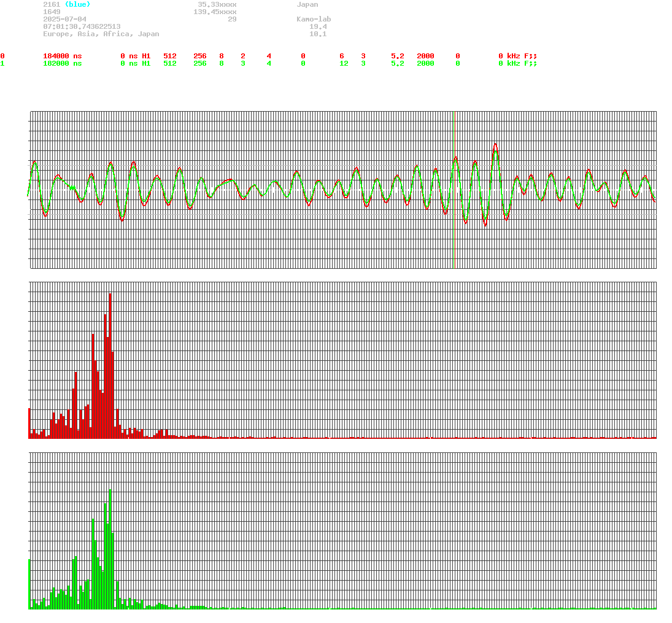Select the red "0 ns H1" entry

point(136,56)
